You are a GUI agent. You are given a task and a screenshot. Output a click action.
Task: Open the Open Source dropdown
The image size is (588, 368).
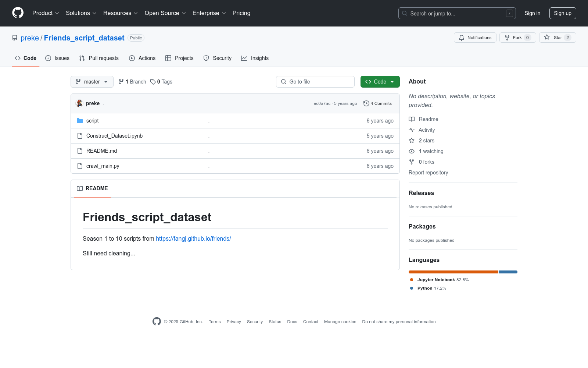tap(165, 13)
